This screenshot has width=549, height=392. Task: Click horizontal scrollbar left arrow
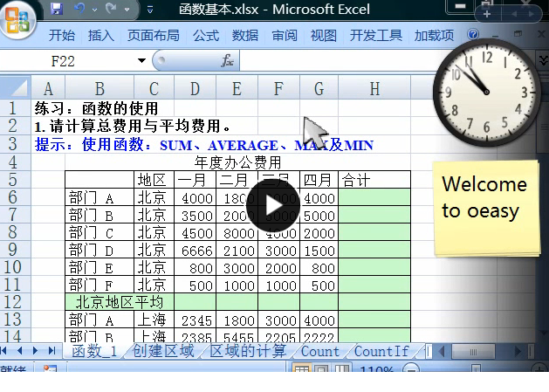pos(442,351)
